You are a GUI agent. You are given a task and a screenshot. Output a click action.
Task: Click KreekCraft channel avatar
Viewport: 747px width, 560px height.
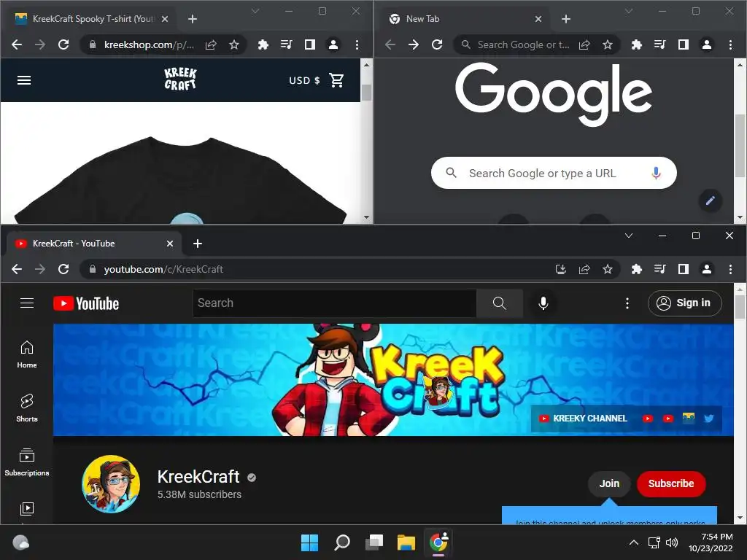click(111, 484)
